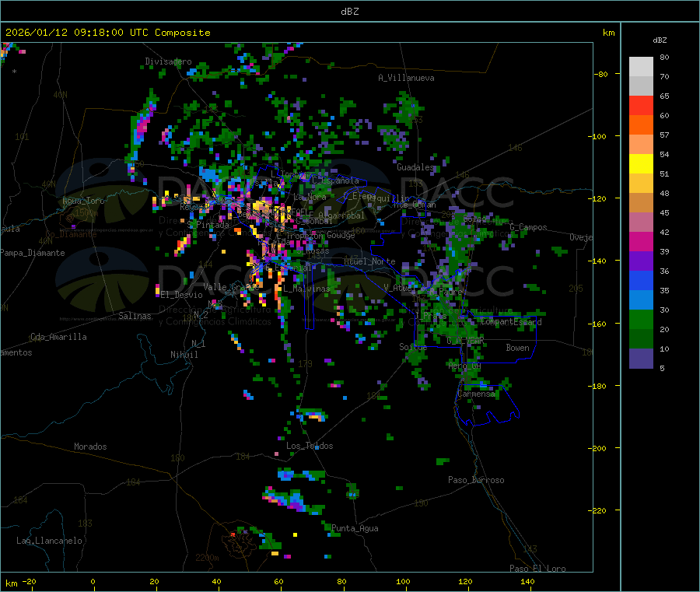Click the 'dBZ' title at the top center

(349, 12)
